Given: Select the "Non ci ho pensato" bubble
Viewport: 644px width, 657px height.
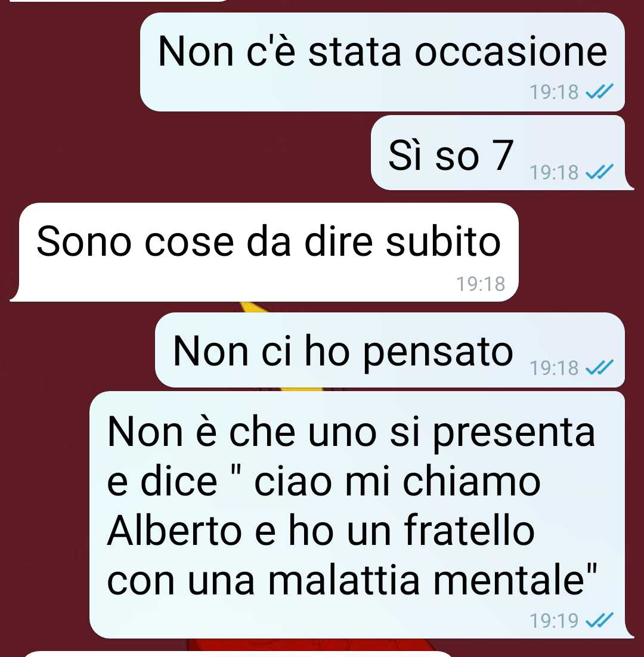Looking at the screenshot, I should [x=389, y=350].
